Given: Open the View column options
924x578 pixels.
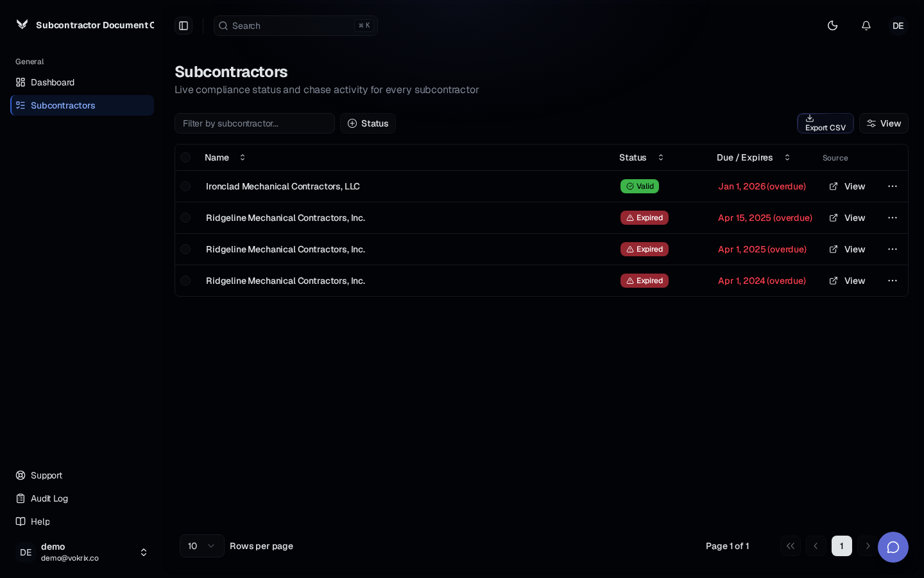Looking at the screenshot, I should coord(884,123).
